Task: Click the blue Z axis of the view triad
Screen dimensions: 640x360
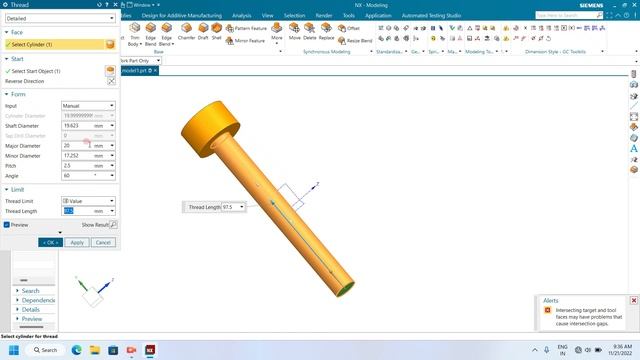Action: coord(105,286)
